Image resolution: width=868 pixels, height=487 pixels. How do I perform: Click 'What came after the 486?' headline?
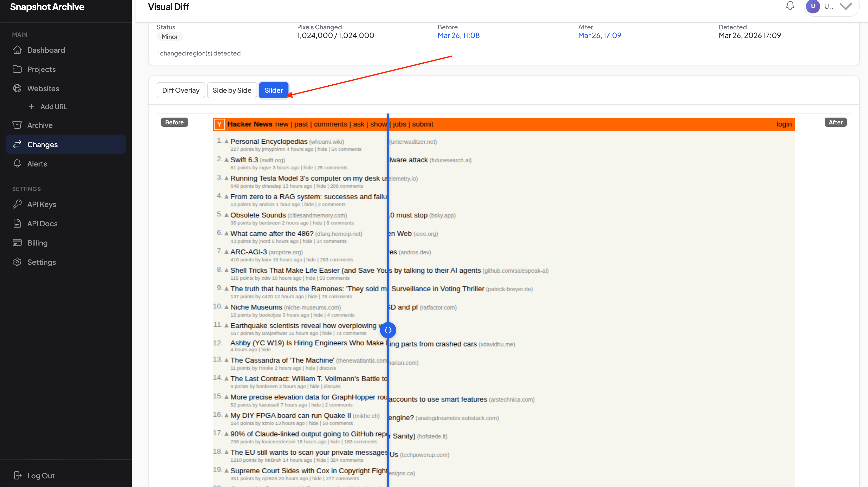(x=272, y=234)
